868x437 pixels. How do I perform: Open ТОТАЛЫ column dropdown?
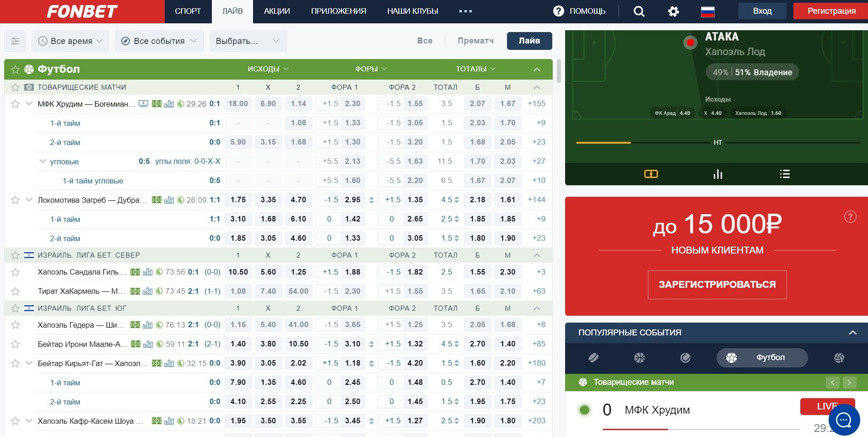tap(476, 69)
